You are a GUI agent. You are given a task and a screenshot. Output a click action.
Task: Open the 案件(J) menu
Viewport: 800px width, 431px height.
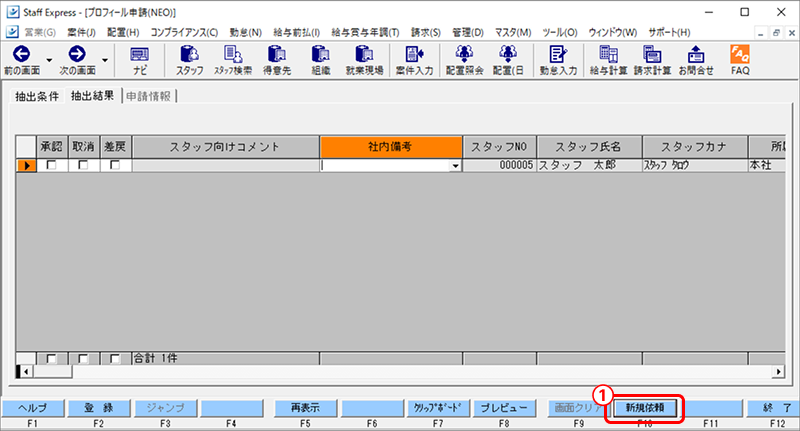(x=81, y=32)
